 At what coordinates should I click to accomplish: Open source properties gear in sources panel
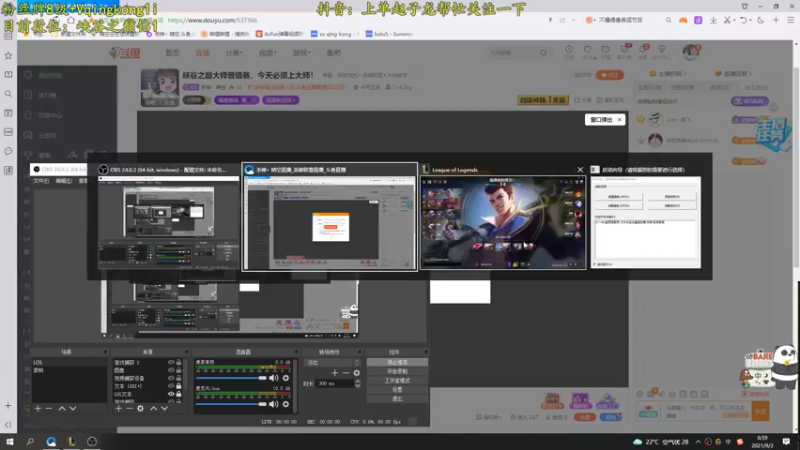click(x=140, y=408)
